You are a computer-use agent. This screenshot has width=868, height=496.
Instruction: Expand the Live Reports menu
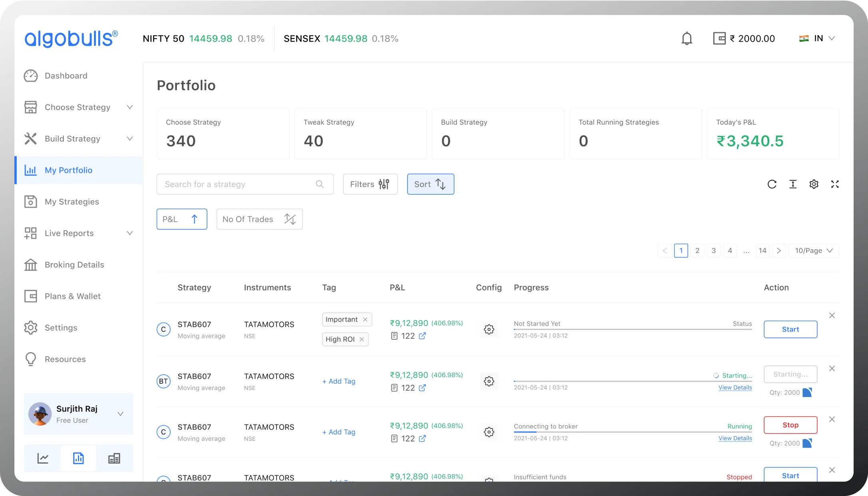pos(78,233)
